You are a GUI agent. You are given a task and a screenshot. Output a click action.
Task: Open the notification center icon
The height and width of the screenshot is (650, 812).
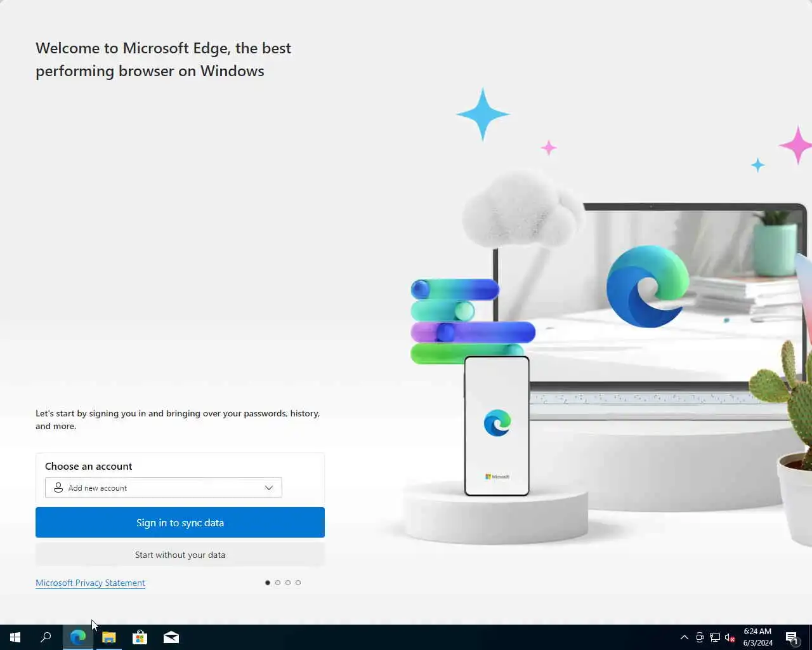click(x=792, y=637)
